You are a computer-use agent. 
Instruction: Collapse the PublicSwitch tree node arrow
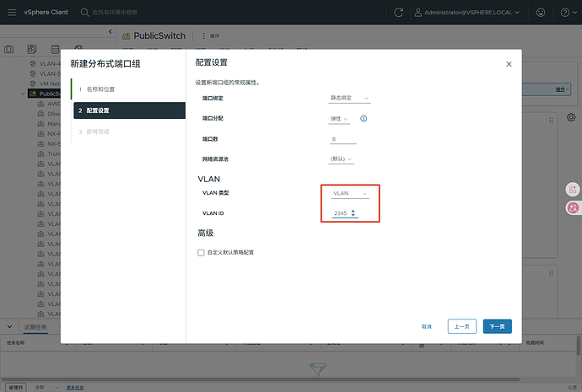tap(23, 94)
